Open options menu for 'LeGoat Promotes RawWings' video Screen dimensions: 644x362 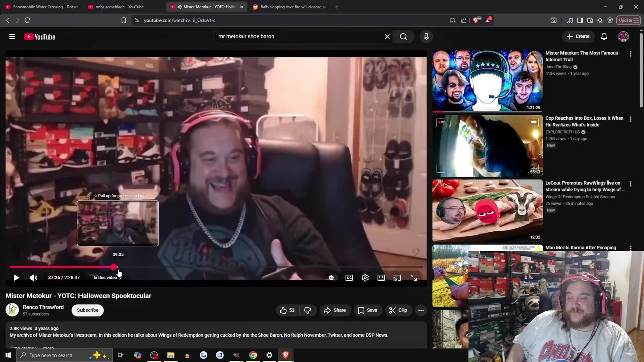point(631,184)
